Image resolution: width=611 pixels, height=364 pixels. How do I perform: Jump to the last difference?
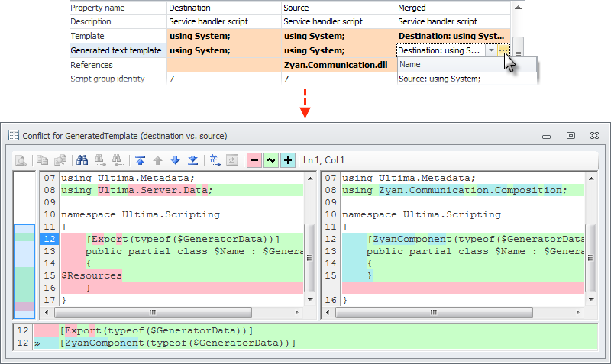click(x=192, y=160)
